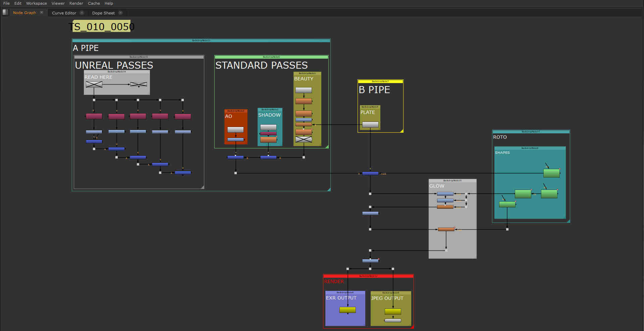This screenshot has width=644, height=331.
Task: Select the JPEG OUTPUT backdrop label
Action: tap(387, 298)
